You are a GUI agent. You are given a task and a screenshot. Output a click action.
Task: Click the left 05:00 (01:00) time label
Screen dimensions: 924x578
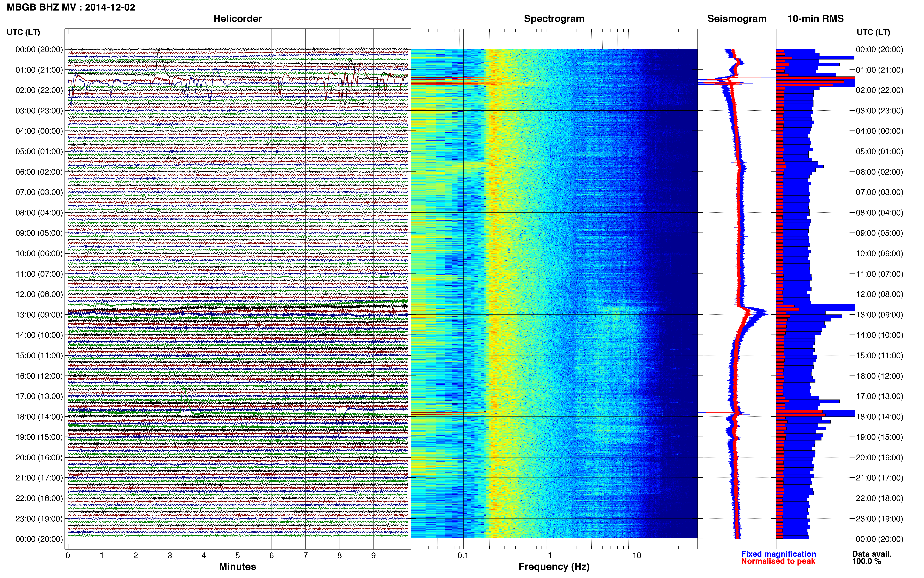39,151
